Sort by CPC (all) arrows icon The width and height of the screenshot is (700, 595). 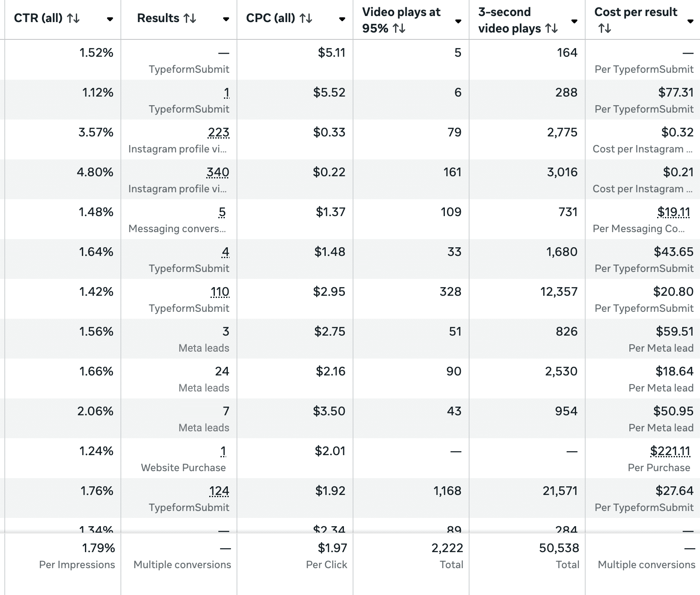coord(306,18)
